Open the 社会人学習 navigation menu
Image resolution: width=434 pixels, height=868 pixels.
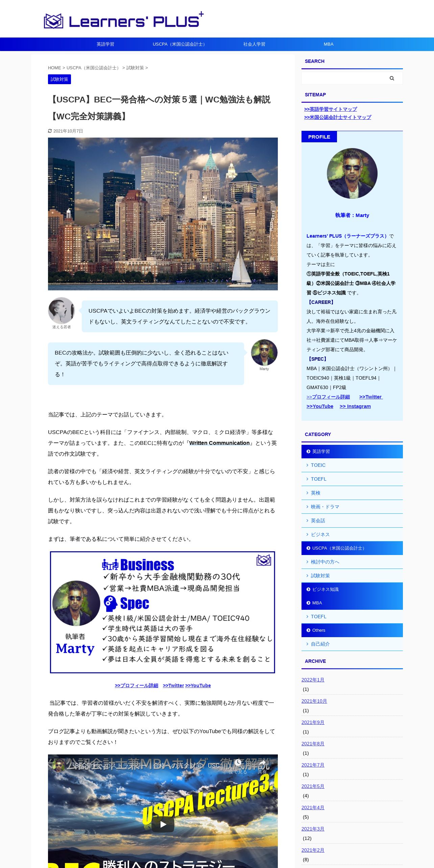coord(254,44)
